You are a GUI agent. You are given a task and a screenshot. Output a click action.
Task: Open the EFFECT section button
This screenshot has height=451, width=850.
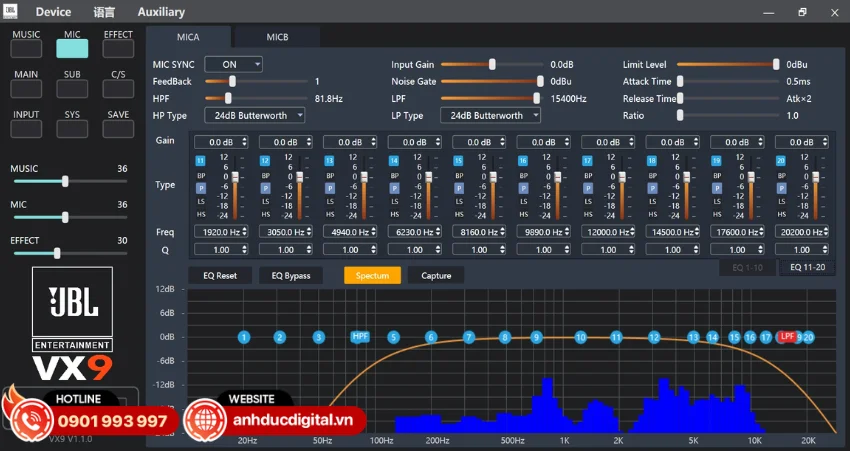(118, 49)
